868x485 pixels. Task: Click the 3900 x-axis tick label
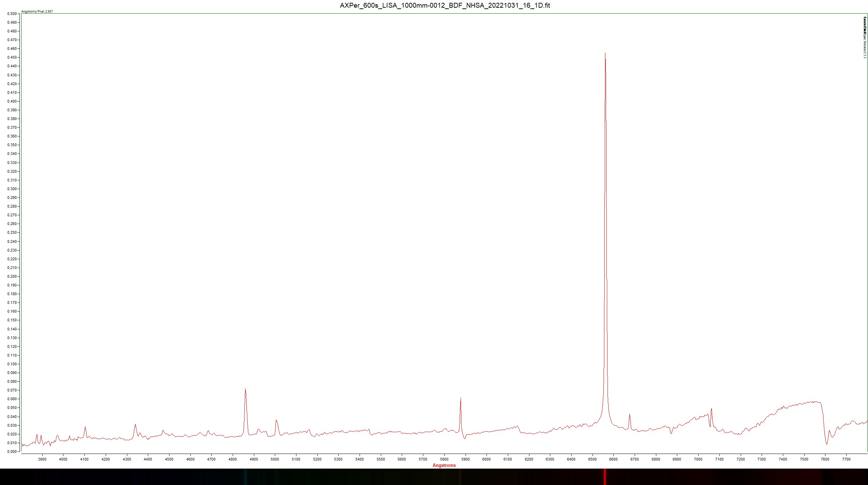coord(42,459)
